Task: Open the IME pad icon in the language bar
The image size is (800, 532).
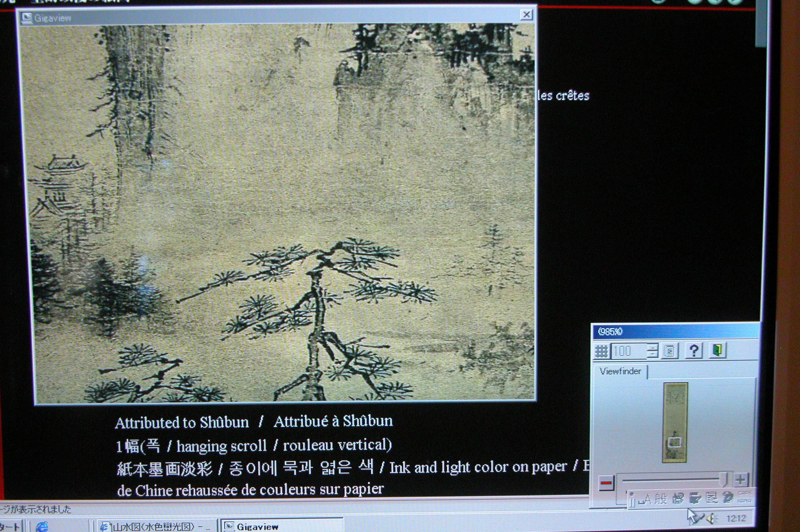Action: pyautogui.click(x=678, y=498)
